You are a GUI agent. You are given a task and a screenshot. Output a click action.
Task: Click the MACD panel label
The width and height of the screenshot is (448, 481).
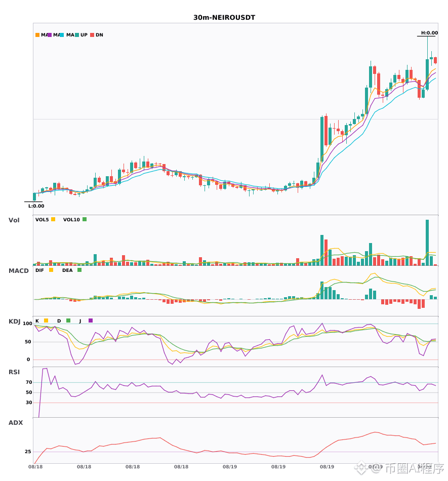[18, 271]
